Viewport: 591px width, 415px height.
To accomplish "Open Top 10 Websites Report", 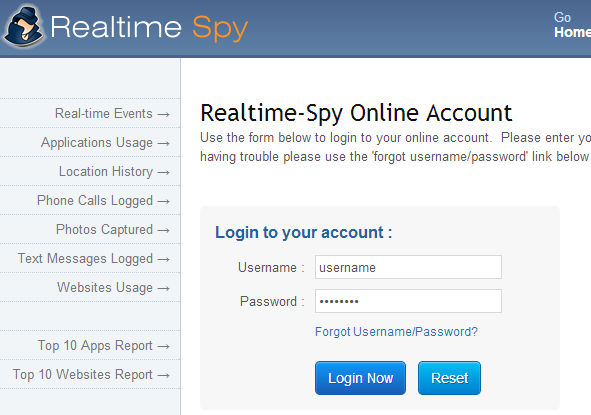I will [x=91, y=375].
